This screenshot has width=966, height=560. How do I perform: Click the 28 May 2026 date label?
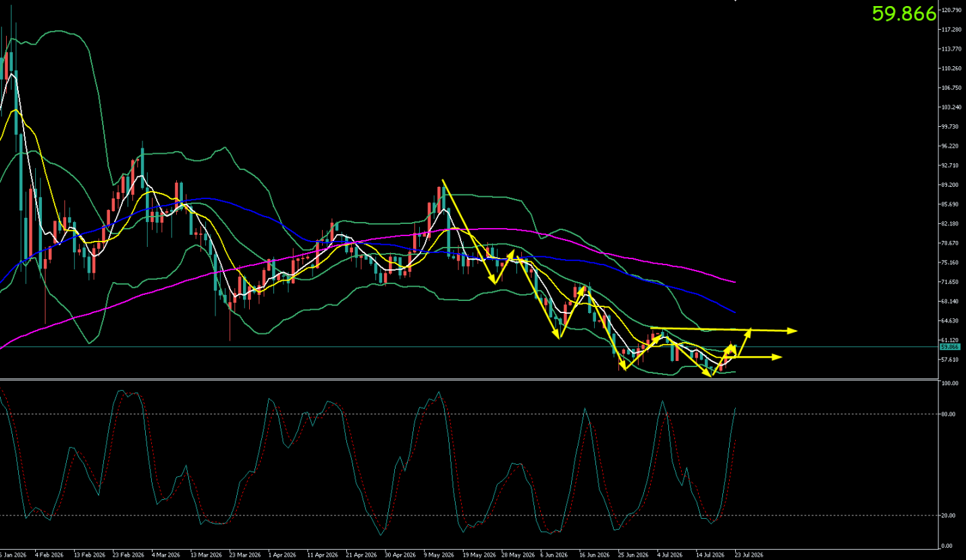[x=518, y=555]
